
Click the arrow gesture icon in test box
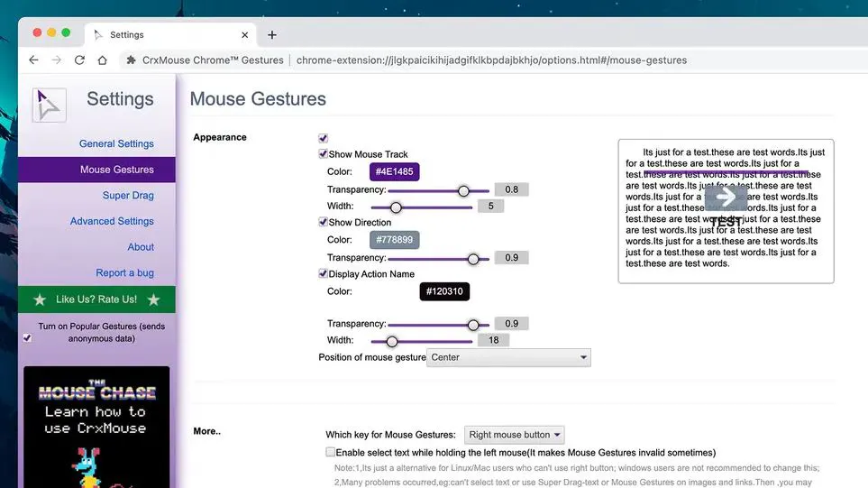click(x=726, y=198)
